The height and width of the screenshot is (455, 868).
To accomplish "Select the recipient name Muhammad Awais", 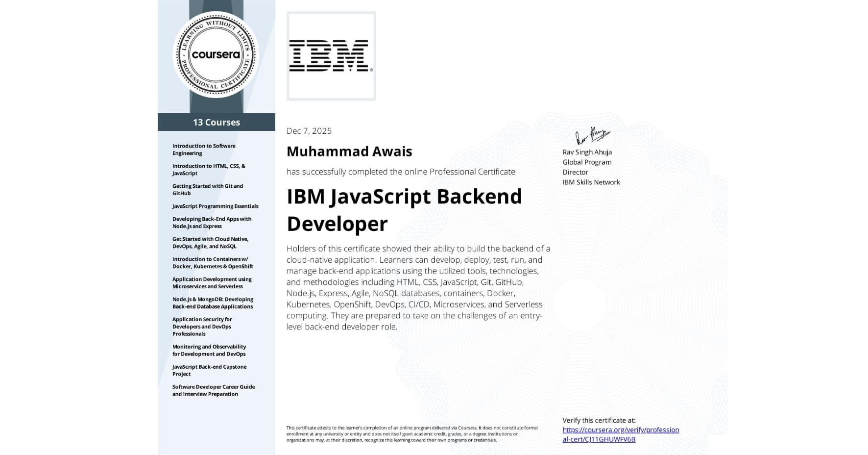I will point(350,152).
